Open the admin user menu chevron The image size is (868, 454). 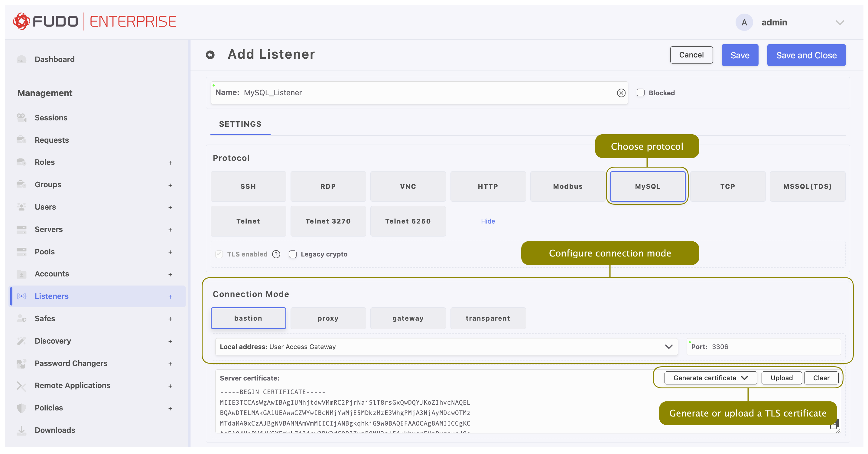(839, 23)
